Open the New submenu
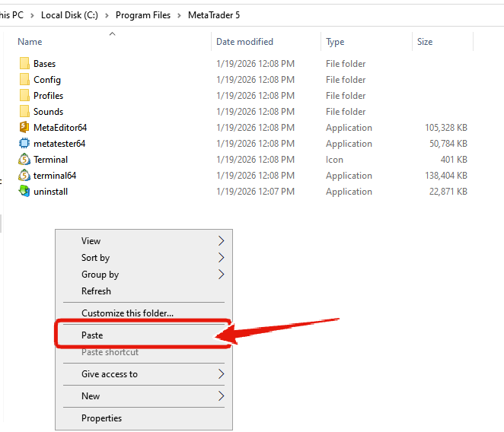The height and width of the screenshot is (432, 504). pos(144,396)
